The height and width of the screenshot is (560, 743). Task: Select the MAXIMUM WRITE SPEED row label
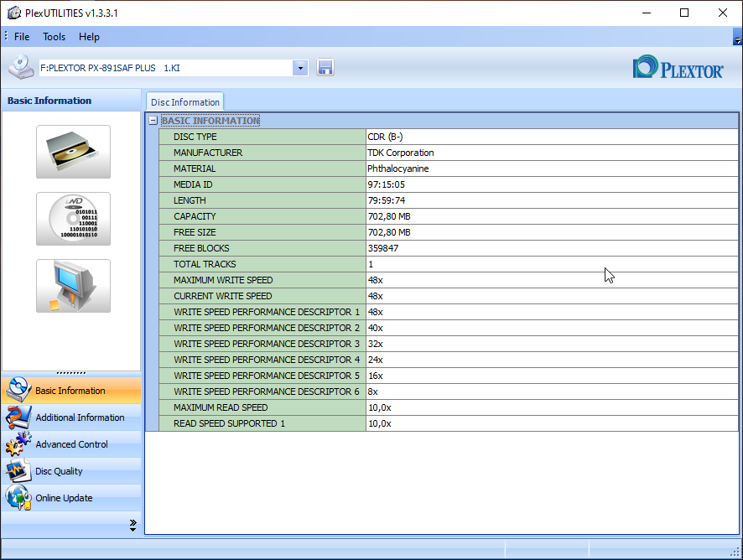coord(223,280)
